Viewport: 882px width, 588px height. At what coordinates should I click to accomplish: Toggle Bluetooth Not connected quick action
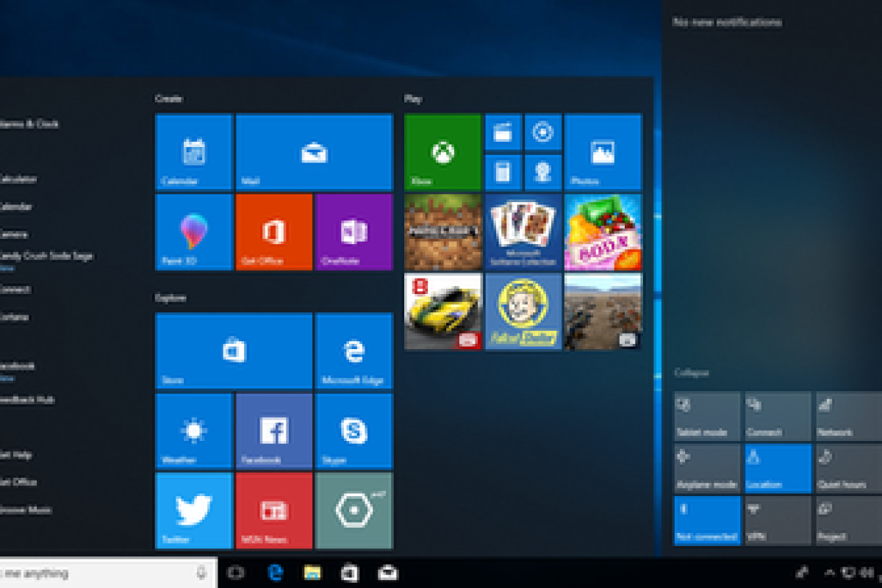(x=707, y=520)
